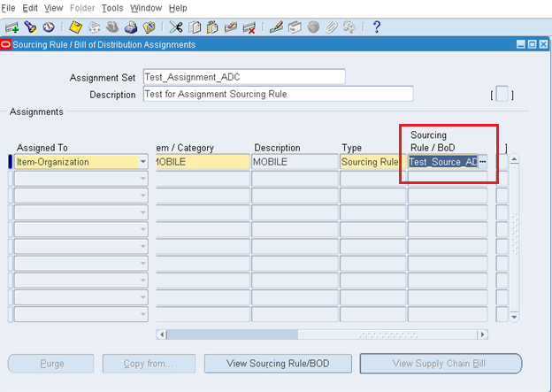Click the Assignments section label
The height and width of the screenshot is (392, 552).
[36, 111]
